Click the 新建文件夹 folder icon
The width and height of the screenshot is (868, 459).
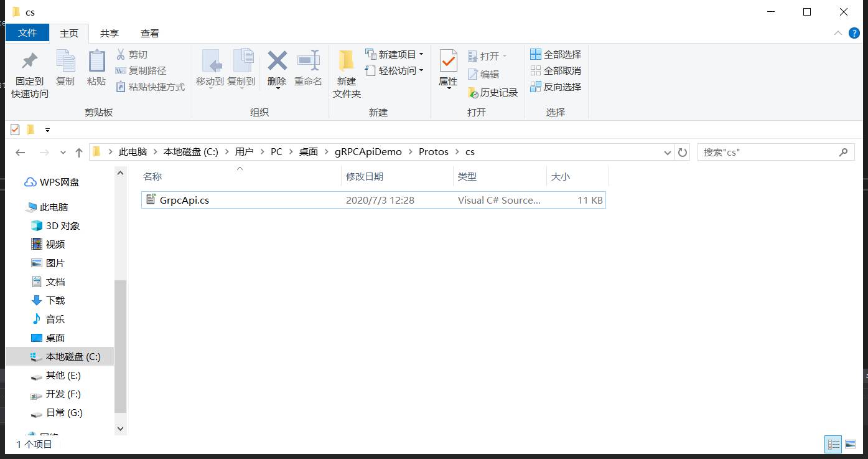pos(346,61)
